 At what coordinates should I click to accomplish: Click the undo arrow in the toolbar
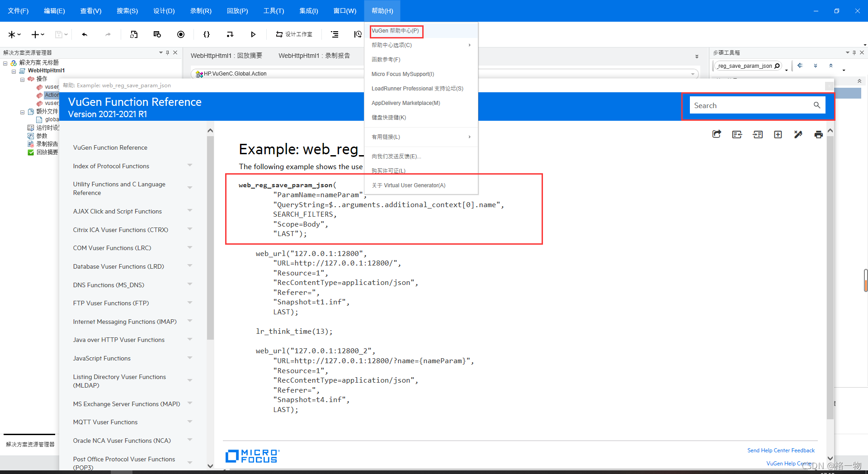(x=85, y=34)
